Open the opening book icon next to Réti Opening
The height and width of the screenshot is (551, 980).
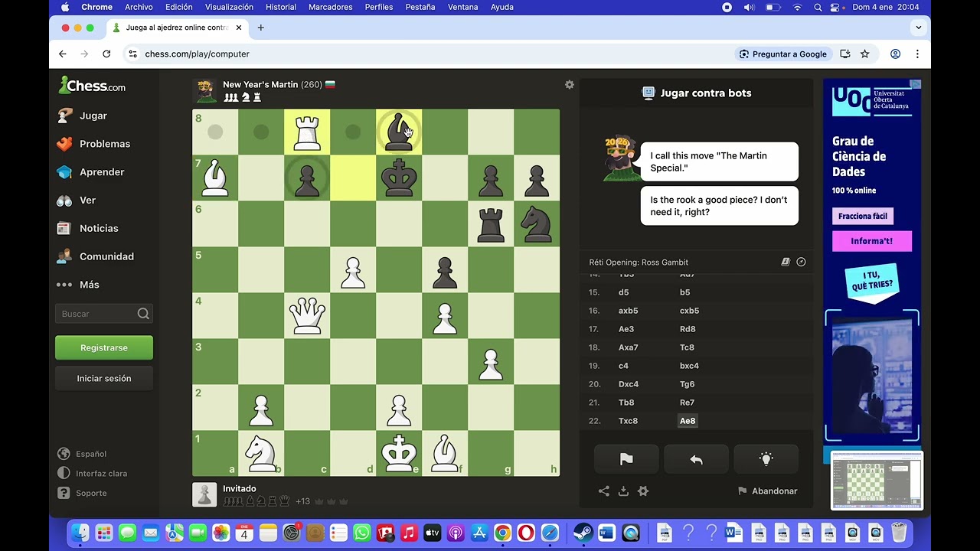click(786, 262)
